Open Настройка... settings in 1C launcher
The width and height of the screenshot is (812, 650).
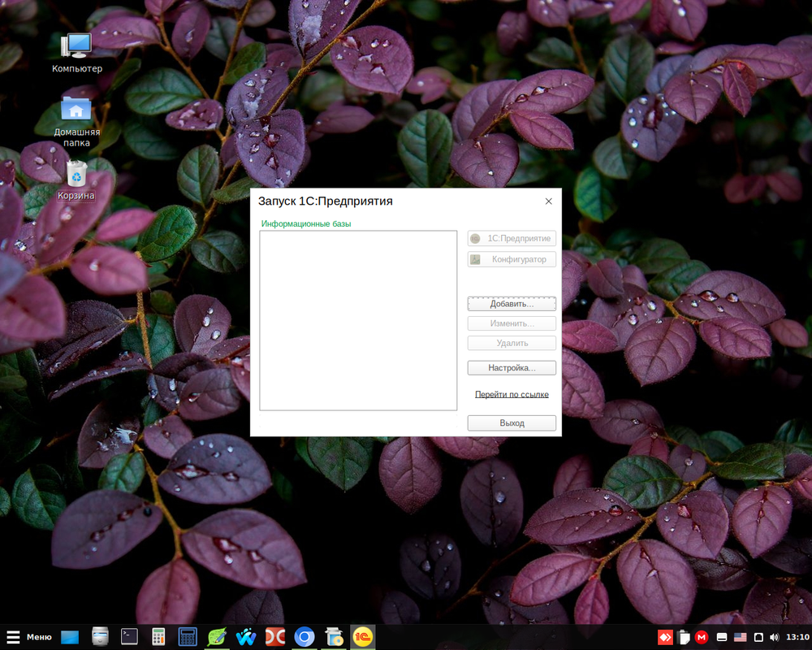(x=512, y=368)
